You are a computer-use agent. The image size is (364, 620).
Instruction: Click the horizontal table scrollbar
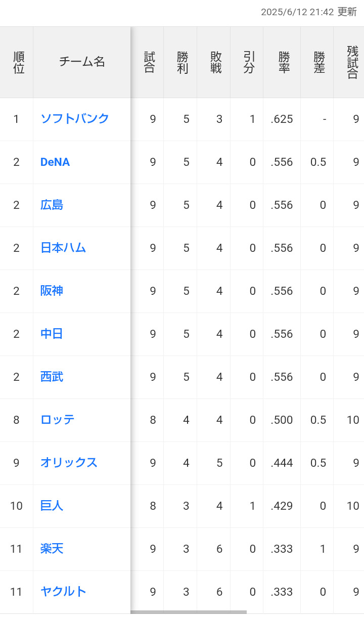[189, 612]
